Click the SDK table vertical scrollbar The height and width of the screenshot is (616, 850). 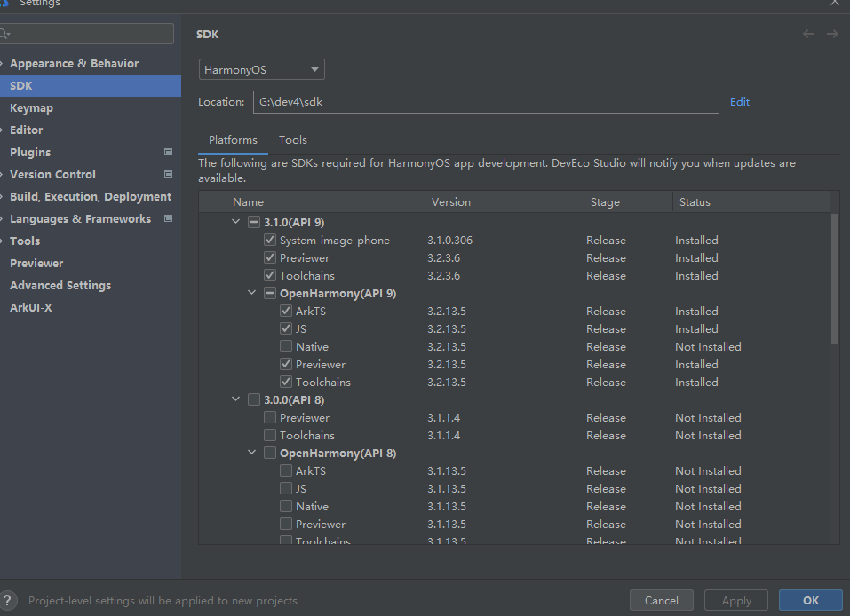pyautogui.click(x=835, y=279)
